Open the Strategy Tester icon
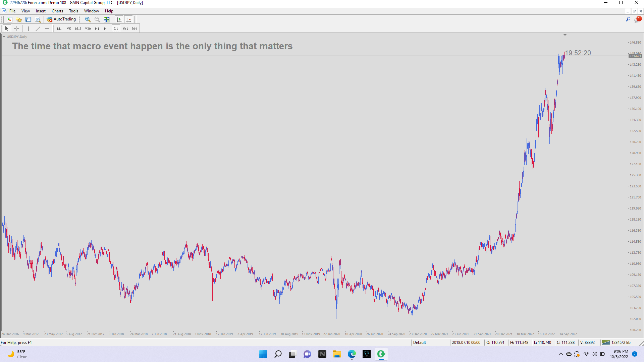This screenshot has width=644, height=362. 38,19
